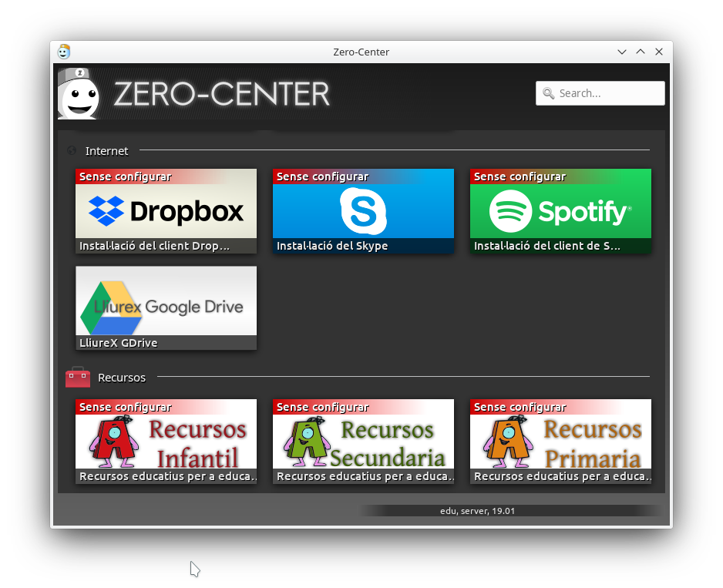Click the globe icon beside Internet

tap(72, 151)
